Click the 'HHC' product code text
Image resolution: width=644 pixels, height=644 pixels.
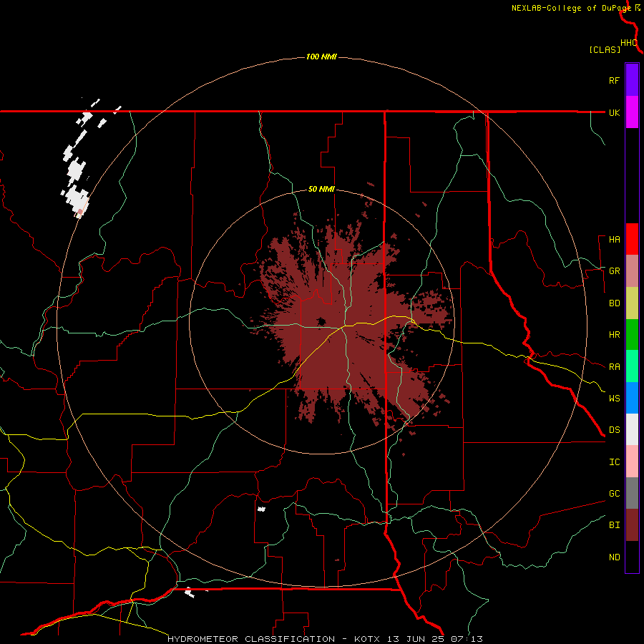click(x=628, y=43)
